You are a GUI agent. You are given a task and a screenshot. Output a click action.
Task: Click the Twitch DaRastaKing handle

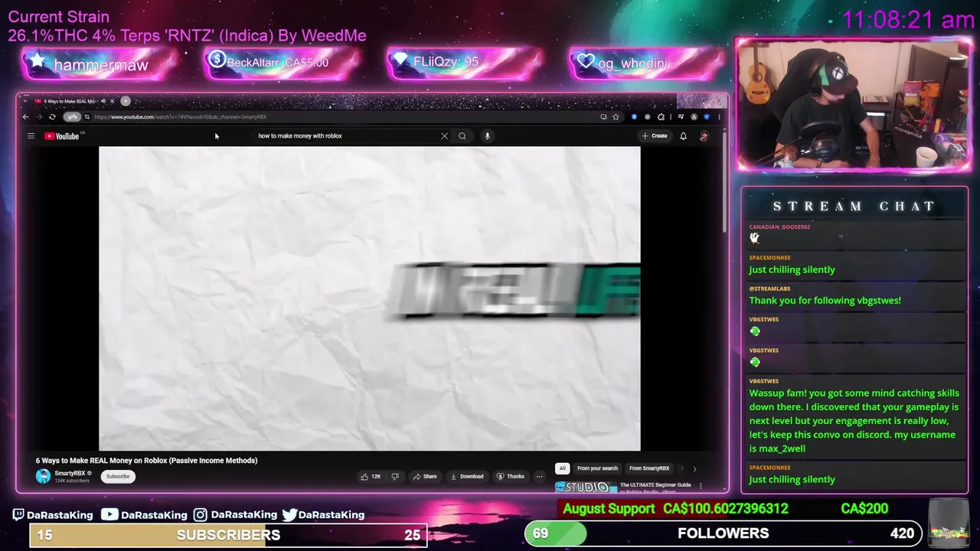coord(53,515)
